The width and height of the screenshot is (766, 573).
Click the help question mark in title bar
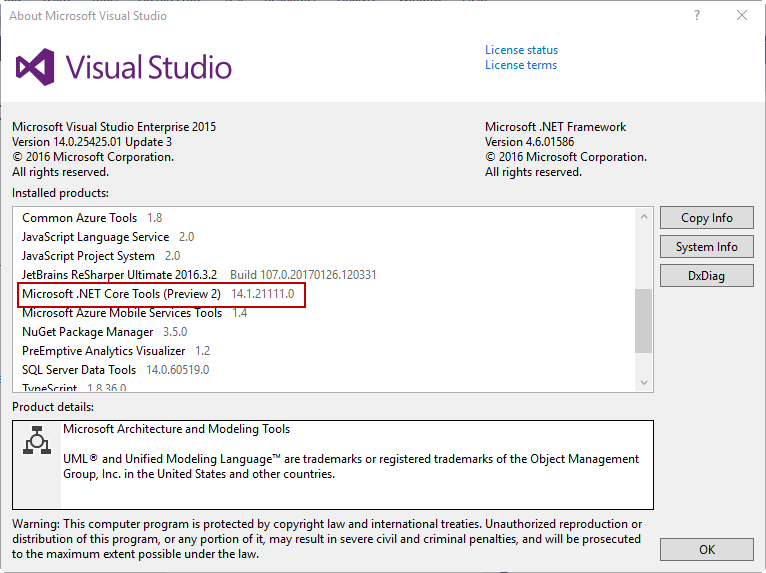[x=697, y=16]
